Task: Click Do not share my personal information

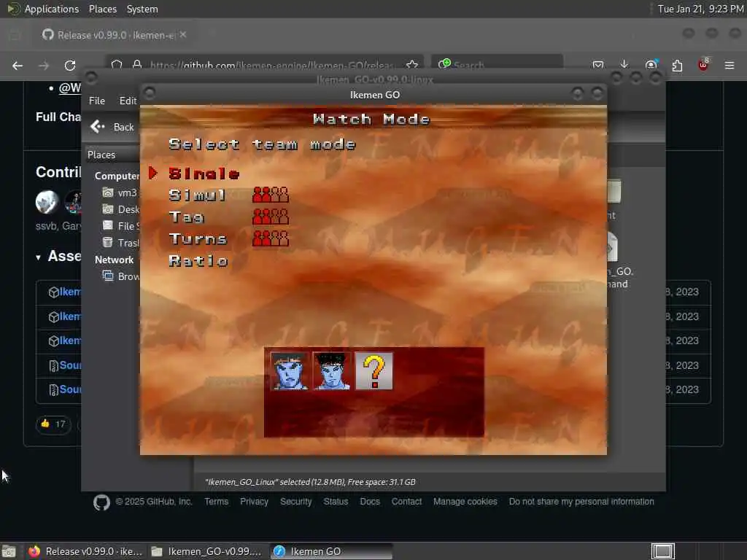Action: point(581,502)
